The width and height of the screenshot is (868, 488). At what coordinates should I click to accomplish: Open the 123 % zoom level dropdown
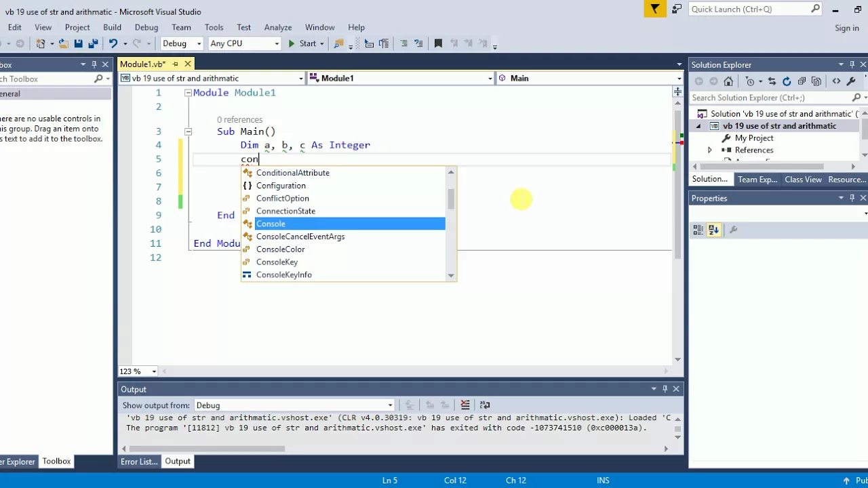tap(138, 371)
